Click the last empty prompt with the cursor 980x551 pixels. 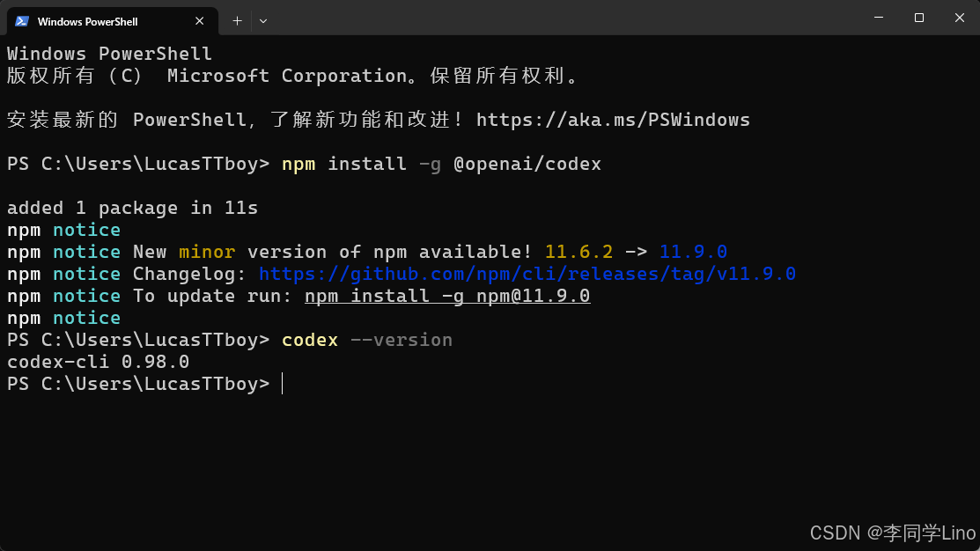(144, 384)
